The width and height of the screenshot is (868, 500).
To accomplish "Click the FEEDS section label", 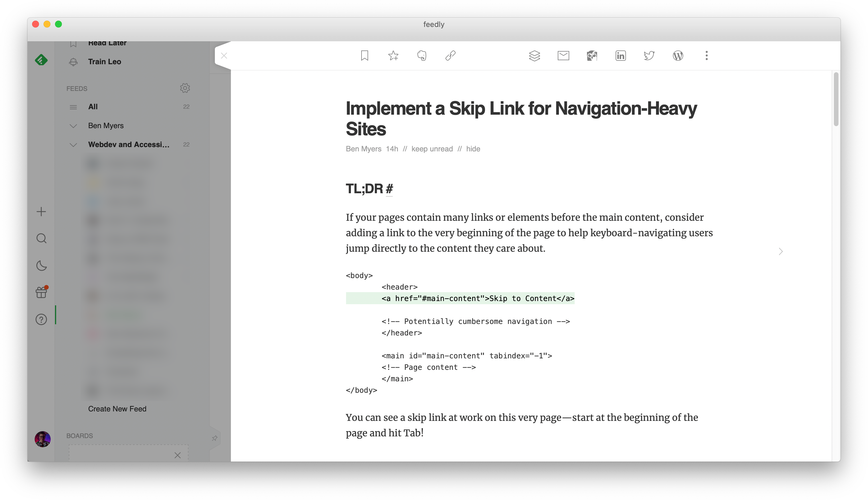I will click(x=77, y=89).
